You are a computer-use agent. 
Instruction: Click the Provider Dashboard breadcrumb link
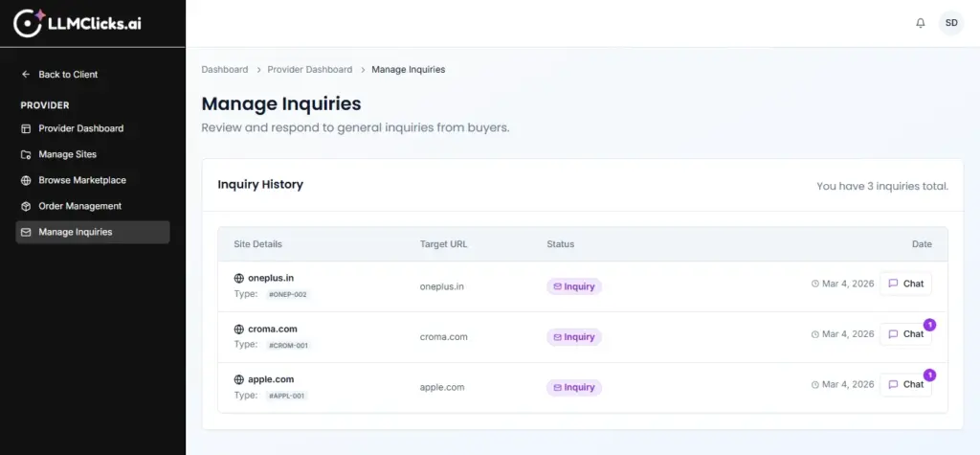pyautogui.click(x=309, y=70)
